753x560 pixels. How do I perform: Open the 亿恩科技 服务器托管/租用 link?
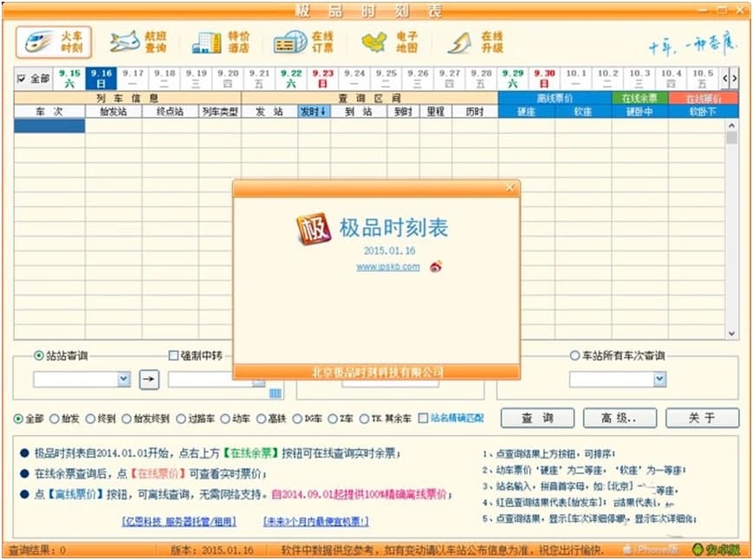[x=179, y=521]
